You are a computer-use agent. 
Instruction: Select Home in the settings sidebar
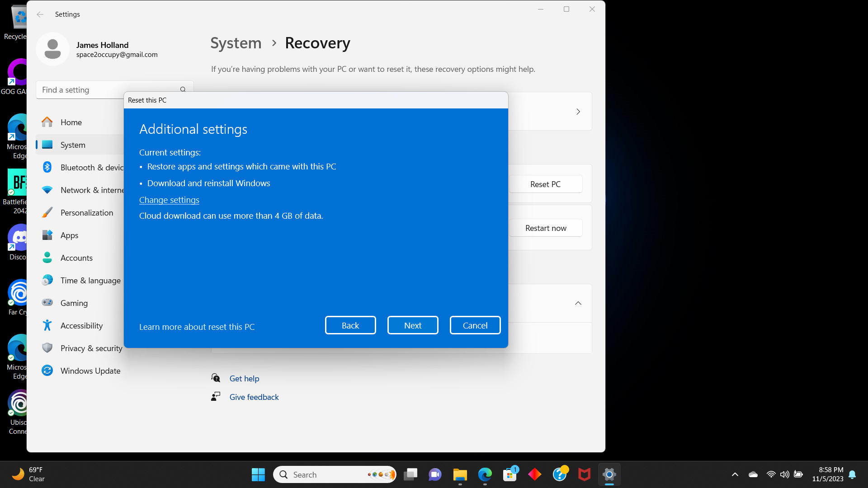click(71, 122)
